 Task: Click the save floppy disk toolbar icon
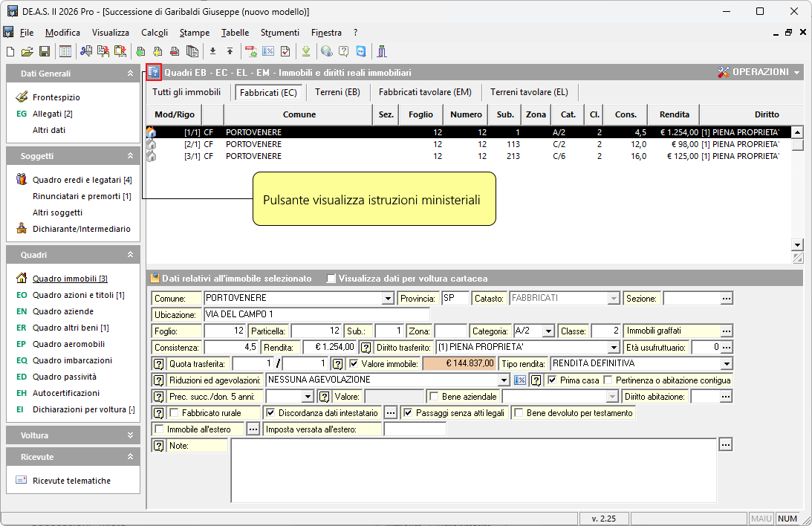(x=45, y=51)
